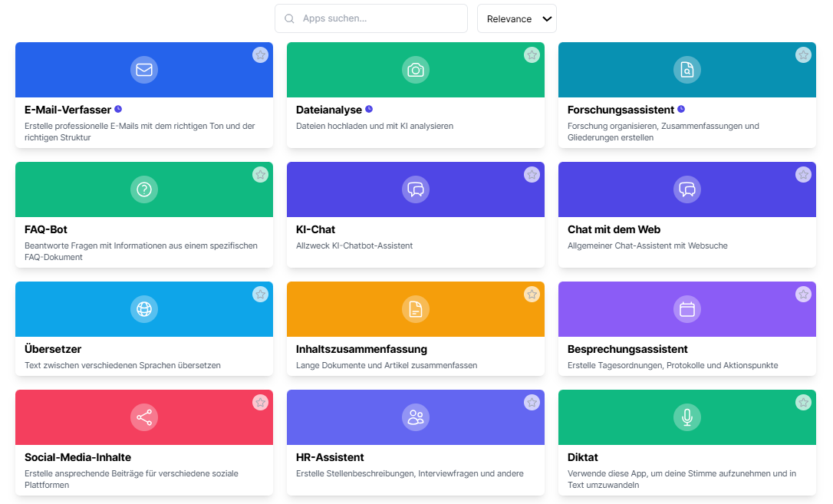
Task: Click the magnifier icon in search field
Action: (x=289, y=18)
